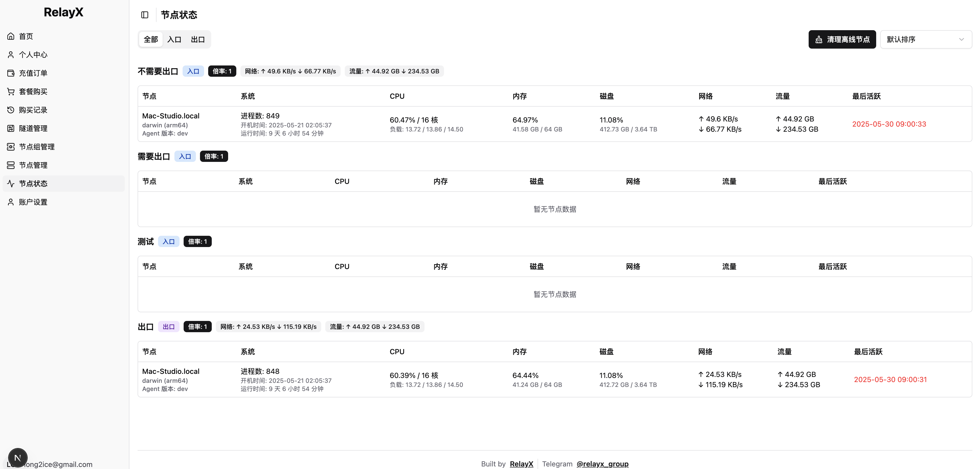The width and height of the screenshot is (980, 469).
Task: Click the 节点组管理 sidebar icon
Action: click(11, 147)
